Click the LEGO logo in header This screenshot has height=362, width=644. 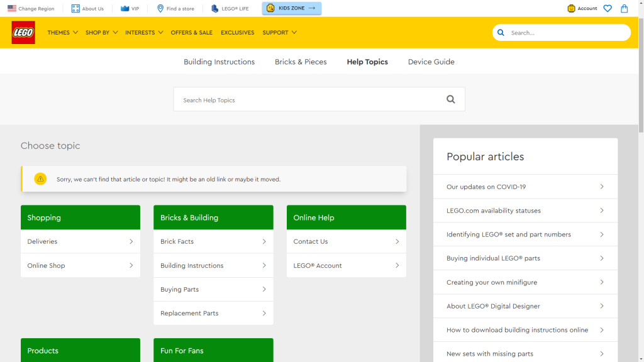(23, 33)
